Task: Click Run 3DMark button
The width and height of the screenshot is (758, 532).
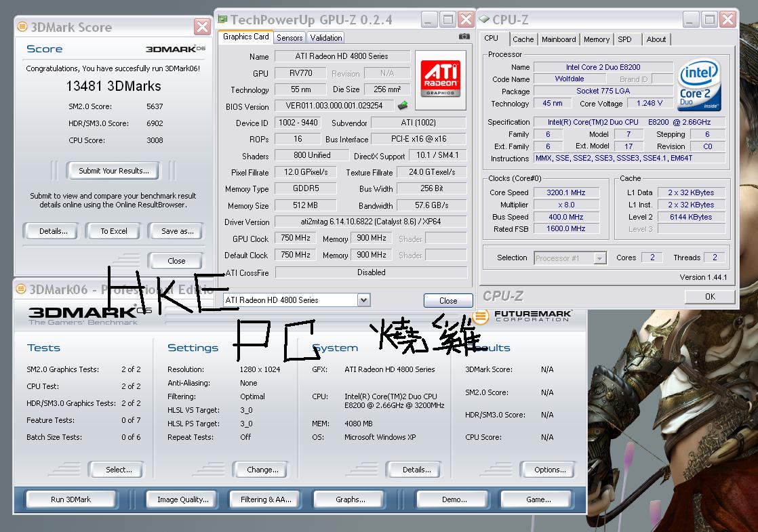Action: [x=71, y=499]
